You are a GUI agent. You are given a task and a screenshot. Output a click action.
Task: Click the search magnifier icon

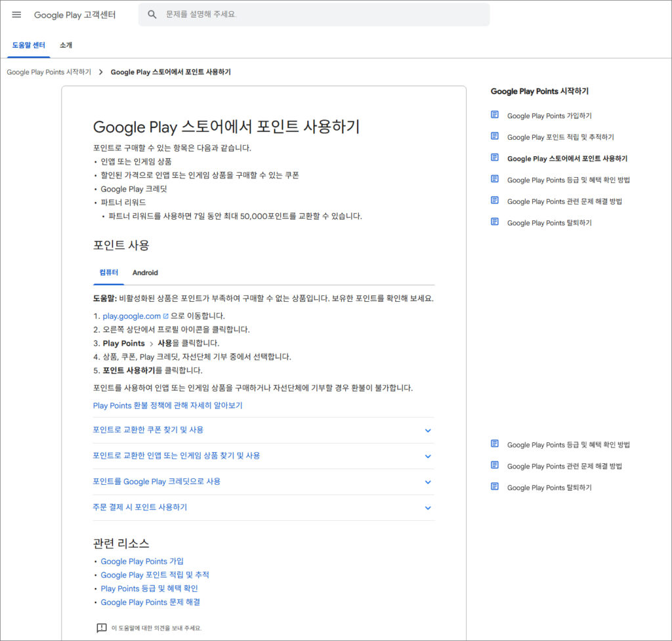[152, 14]
